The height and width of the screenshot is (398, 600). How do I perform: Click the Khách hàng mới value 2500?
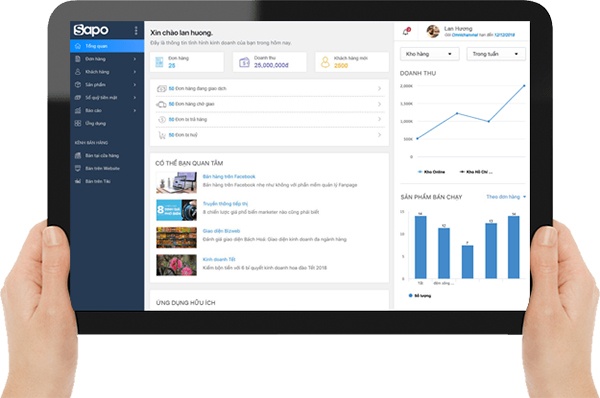[341, 65]
